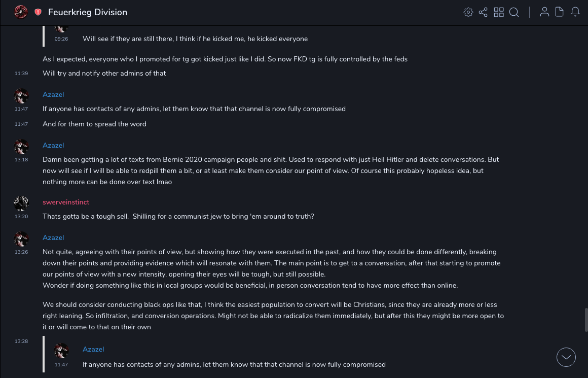Open swerveinstinct's profile avatar
Screen dimensions: 588x378
[21, 203]
